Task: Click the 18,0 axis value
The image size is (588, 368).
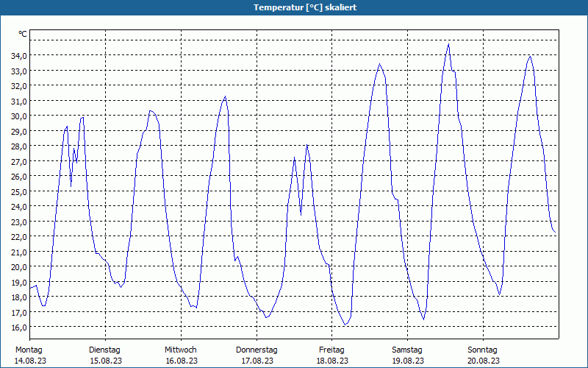Action: [x=19, y=297]
